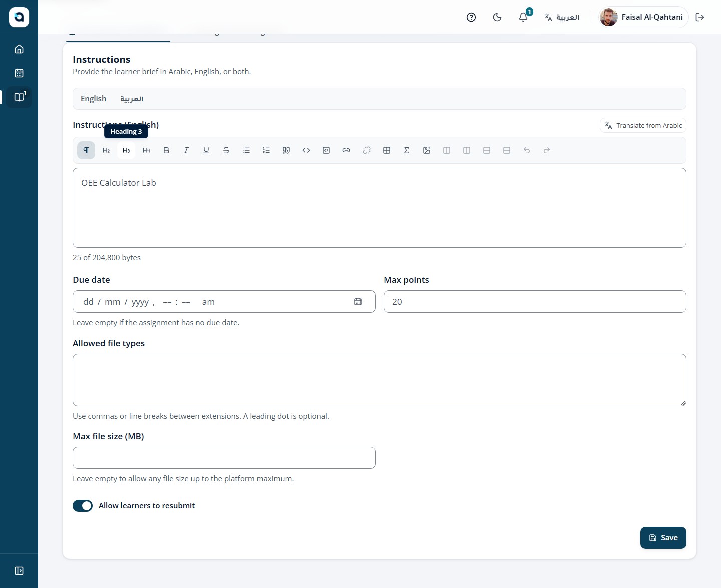Open the due date calendar picker

[x=358, y=302]
